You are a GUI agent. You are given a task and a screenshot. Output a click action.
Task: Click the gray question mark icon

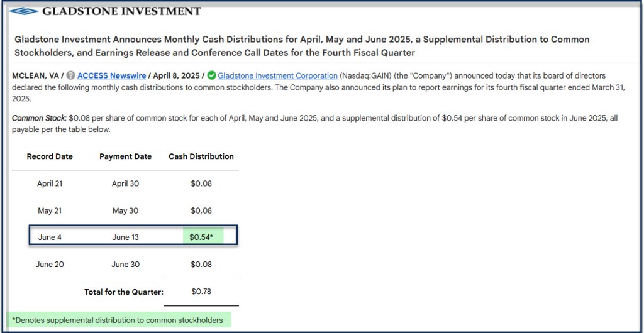coord(70,75)
